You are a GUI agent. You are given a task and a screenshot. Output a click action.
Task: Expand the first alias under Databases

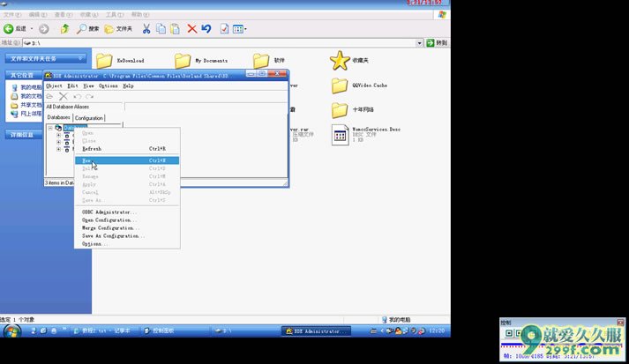[x=58, y=136]
